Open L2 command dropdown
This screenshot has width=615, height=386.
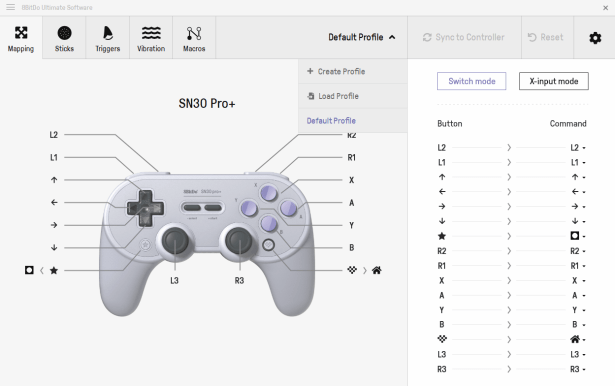coord(578,147)
